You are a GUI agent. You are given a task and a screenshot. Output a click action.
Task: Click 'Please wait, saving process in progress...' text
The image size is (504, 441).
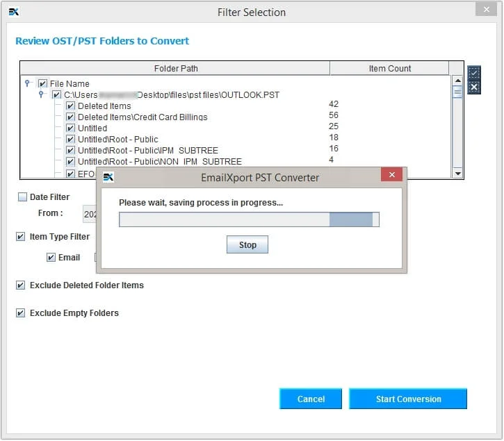coord(201,203)
